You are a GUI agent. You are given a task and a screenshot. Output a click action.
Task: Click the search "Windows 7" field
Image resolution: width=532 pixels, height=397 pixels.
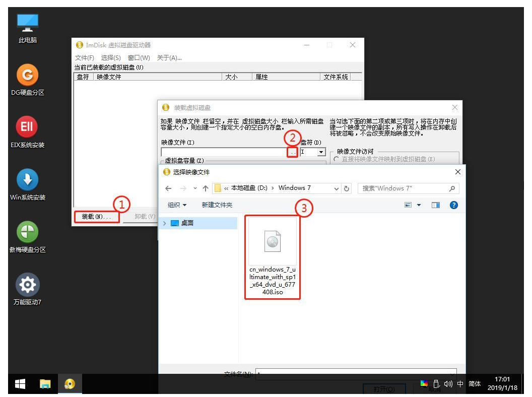409,188
